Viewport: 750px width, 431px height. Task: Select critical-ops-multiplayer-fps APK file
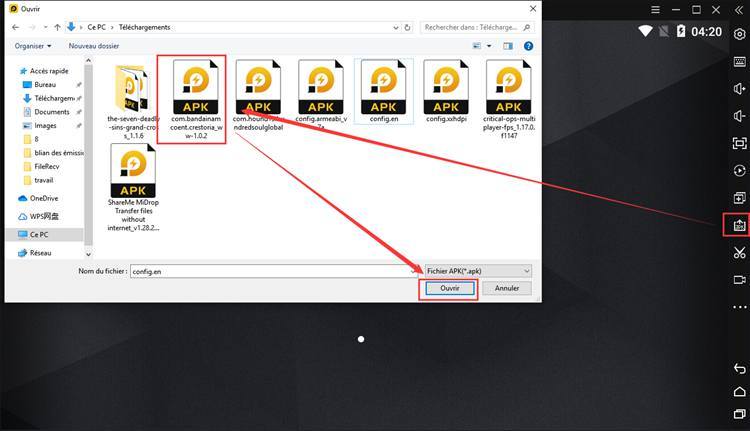pyautogui.click(x=509, y=99)
